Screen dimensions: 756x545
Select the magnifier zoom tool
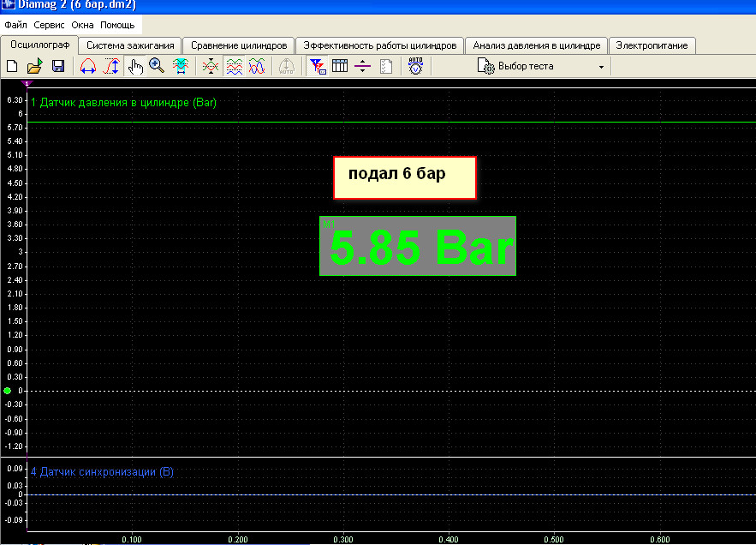click(x=157, y=66)
